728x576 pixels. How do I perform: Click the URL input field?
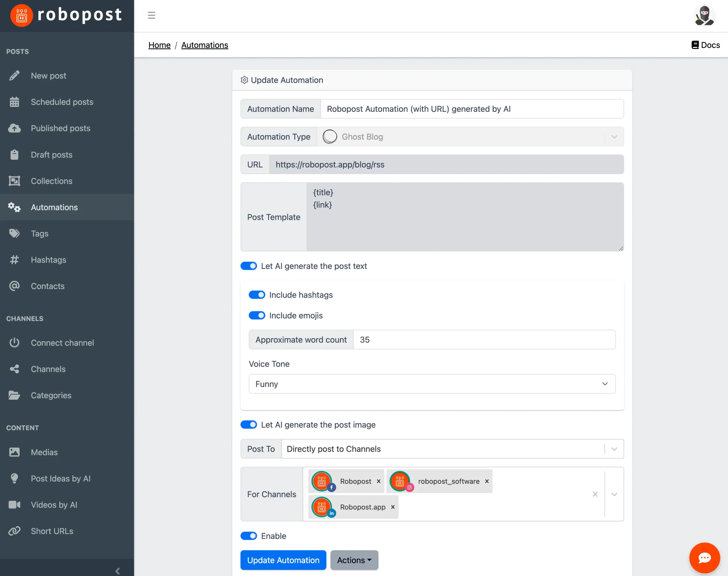click(446, 164)
